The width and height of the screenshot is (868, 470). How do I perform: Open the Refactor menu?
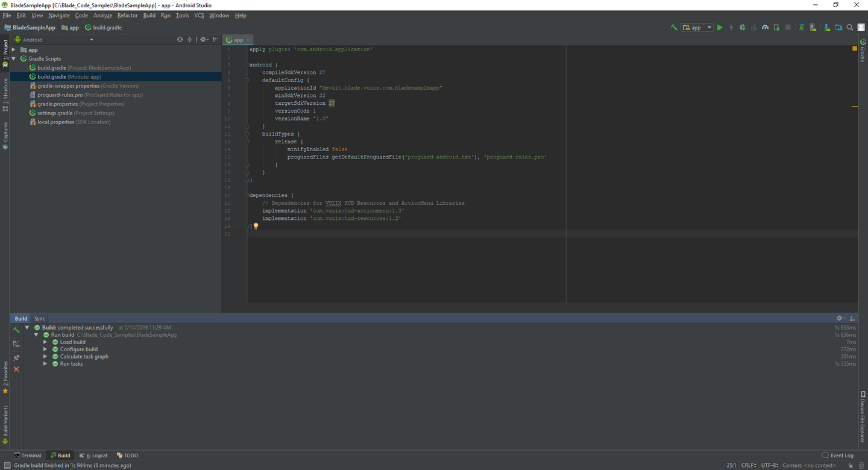tap(127, 16)
